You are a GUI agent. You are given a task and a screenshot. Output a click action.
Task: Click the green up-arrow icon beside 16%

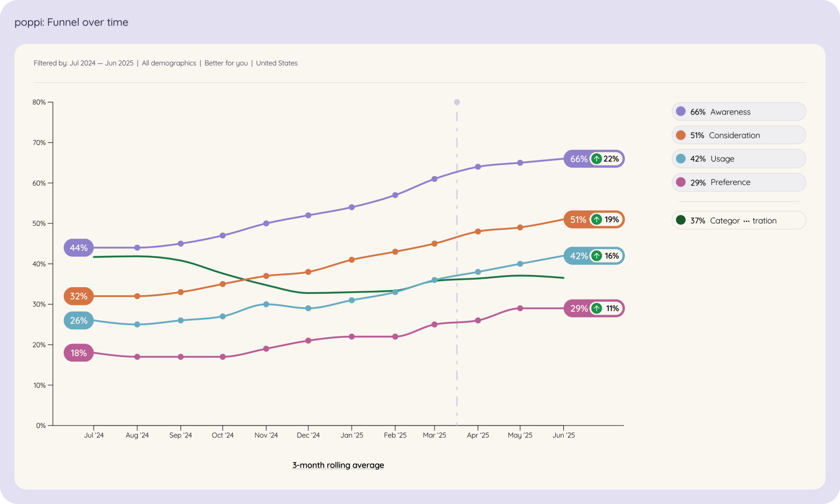(597, 256)
